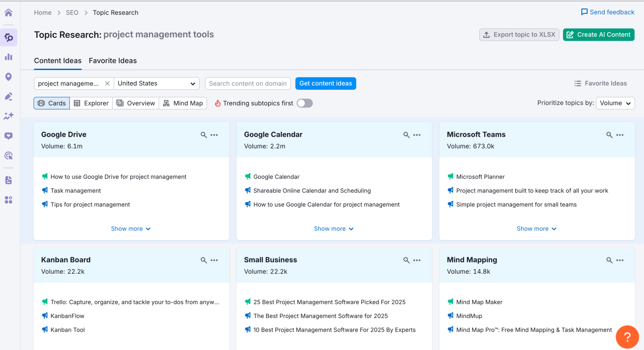Open the Volume prioritize dropdown

pos(615,103)
